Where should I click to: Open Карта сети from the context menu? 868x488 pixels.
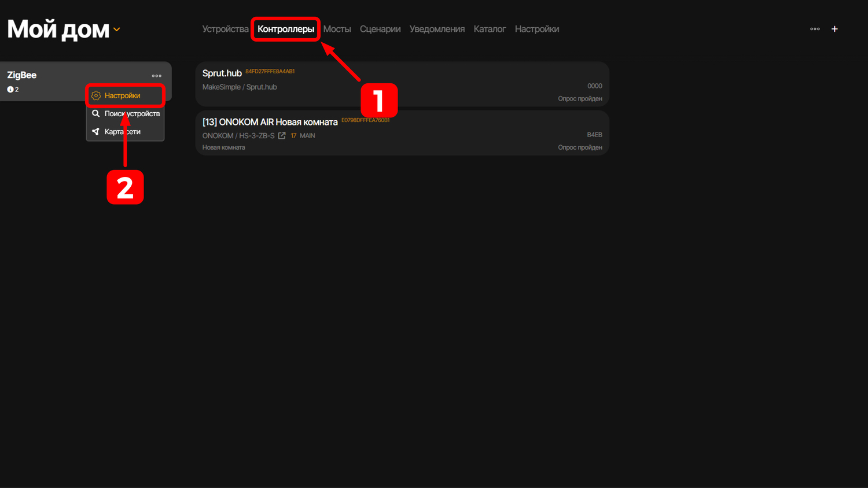pyautogui.click(x=122, y=132)
